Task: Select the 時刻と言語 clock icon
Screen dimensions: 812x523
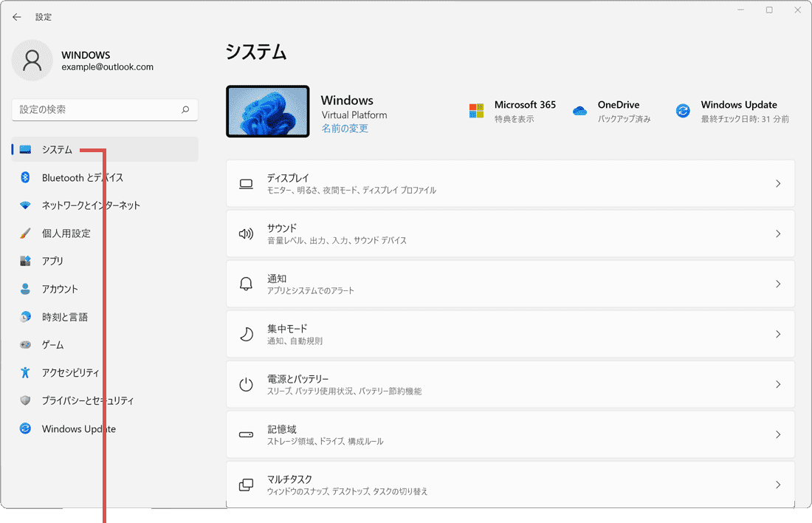Action: pos(26,317)
